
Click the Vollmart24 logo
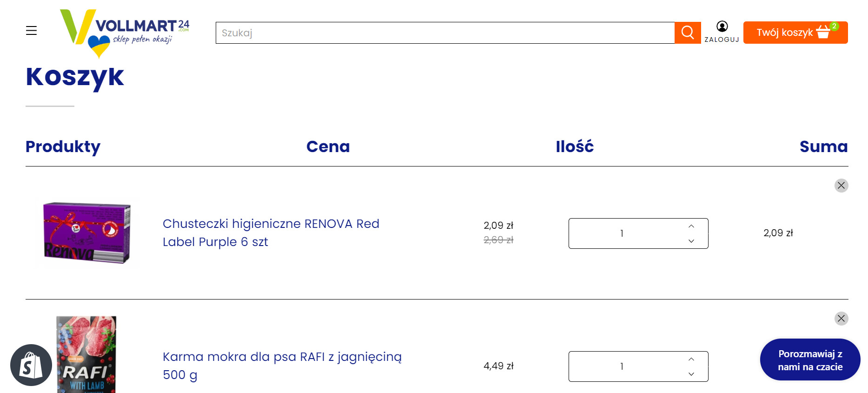(125, 33)
